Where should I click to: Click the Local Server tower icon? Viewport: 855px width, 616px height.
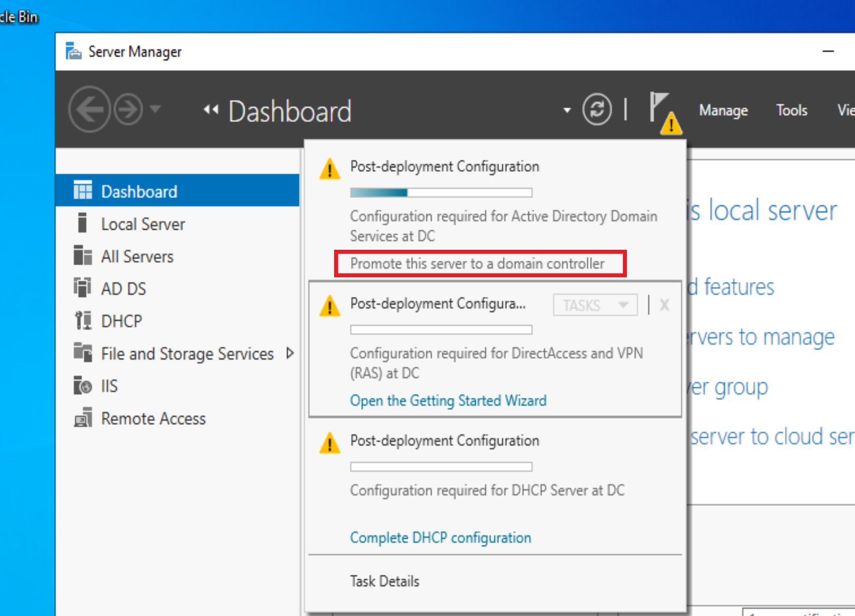83,223
